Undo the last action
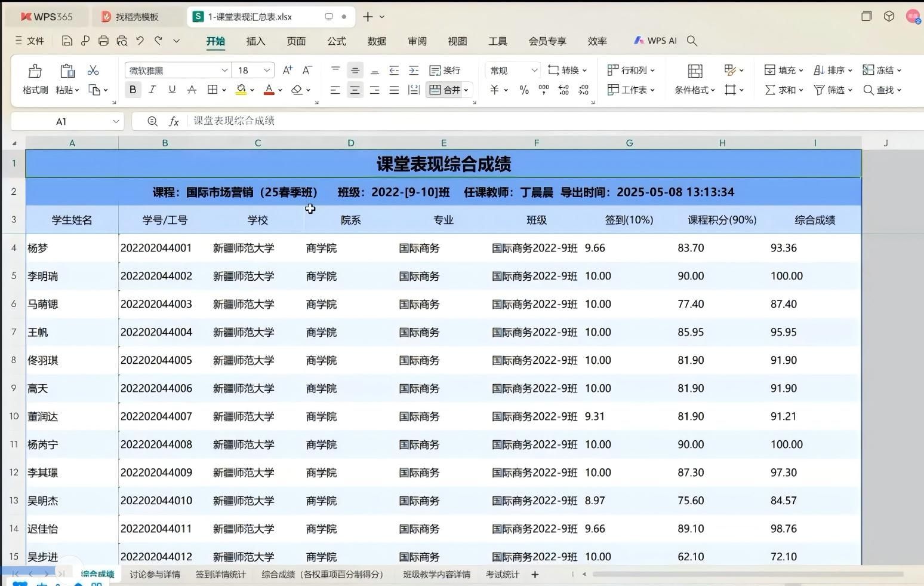 [140, 41]
